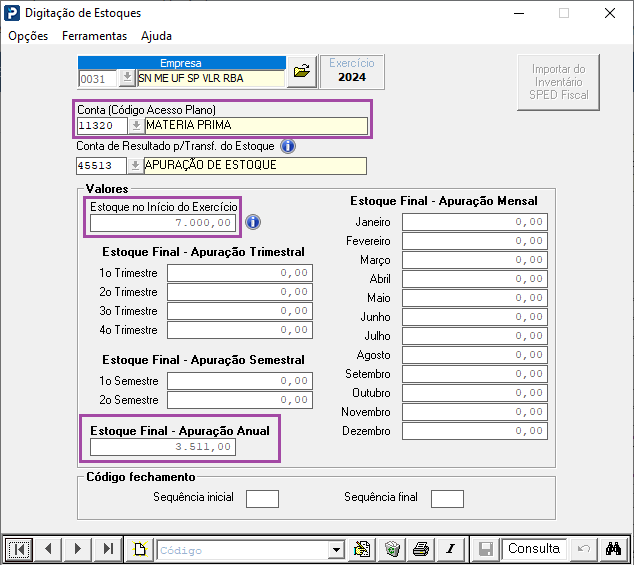
Task: Expand the Código dropdown in bottom toolbar
Action: pyautogui.click(x=336, y=550)
